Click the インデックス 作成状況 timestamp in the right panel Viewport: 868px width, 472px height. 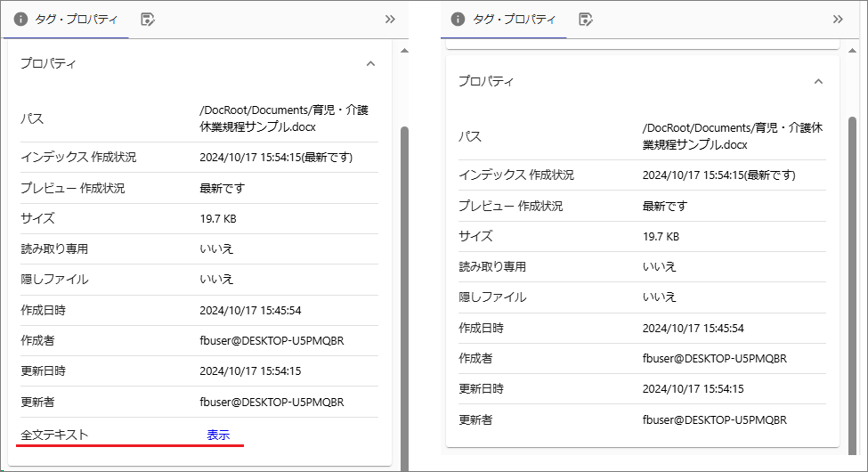[x=718, y=175]
